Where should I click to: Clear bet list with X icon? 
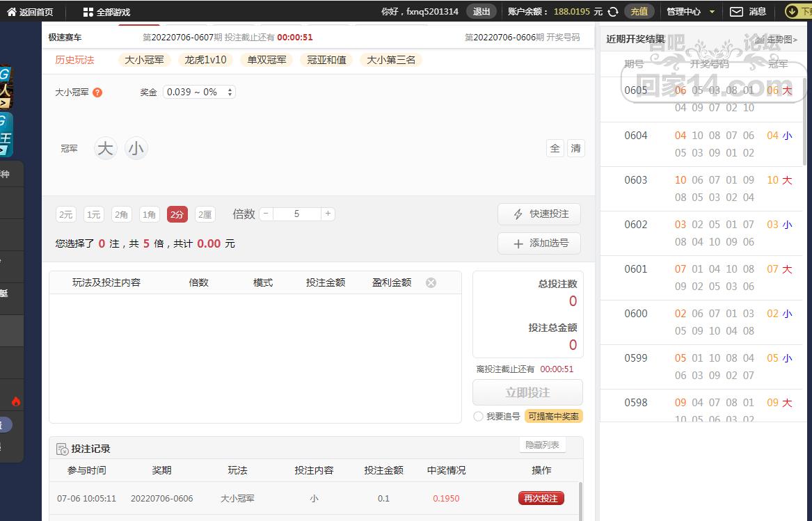[431, 282]
